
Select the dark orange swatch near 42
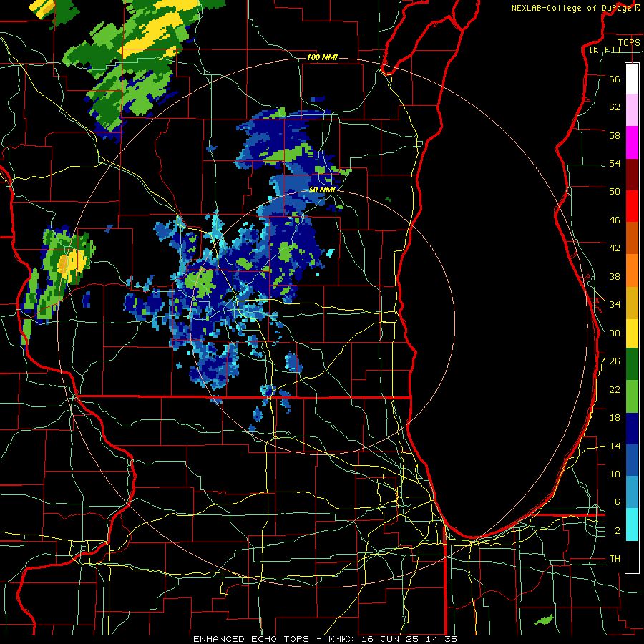point(632,238)
